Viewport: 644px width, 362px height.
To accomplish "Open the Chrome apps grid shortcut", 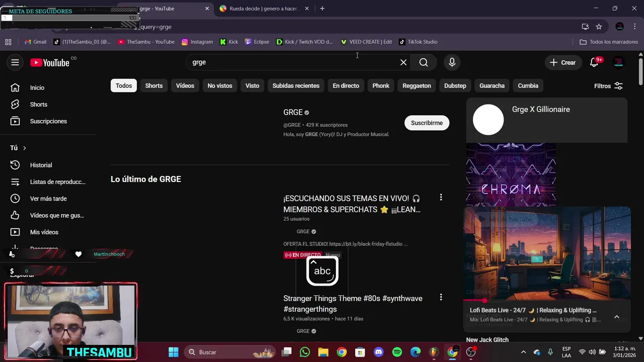I will 8,42.
